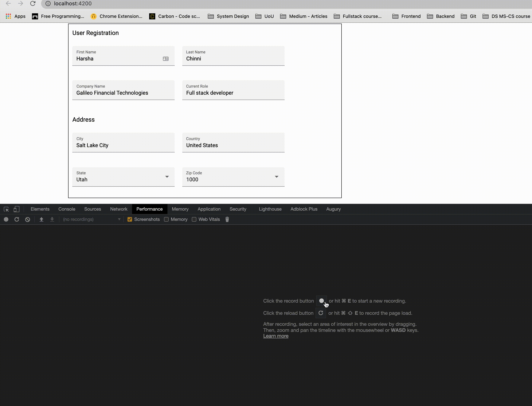This screenshot has height=406, width=532.
Task: Switch to the Console tab
Action: point(67,209)
